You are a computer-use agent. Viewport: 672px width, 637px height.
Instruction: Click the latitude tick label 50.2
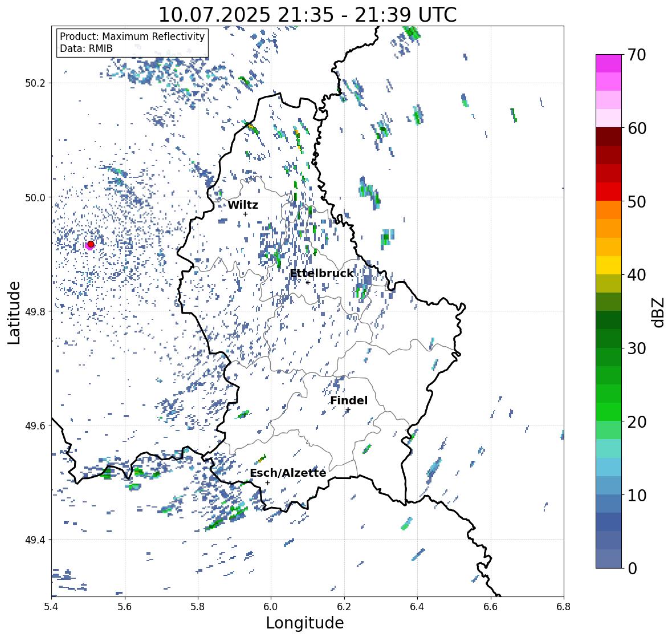35,83
